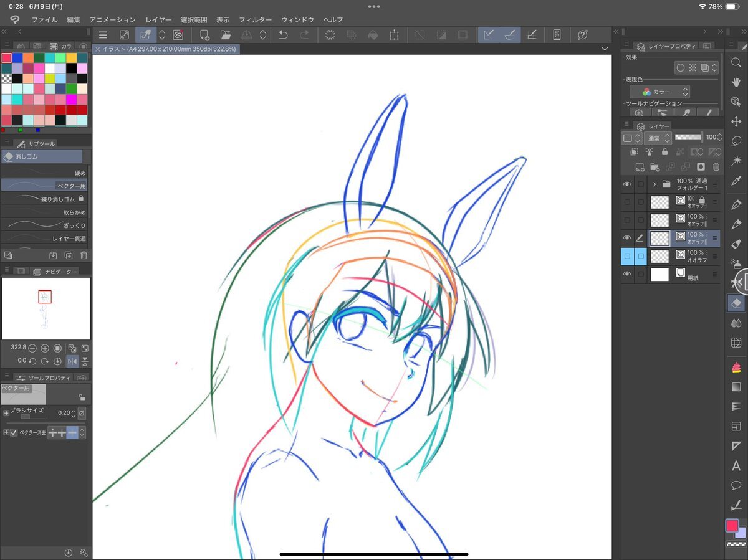This screenshot has width=748, height=560.
Task: Toggle visibility of フォルダー 1 folder layer
Action: point(627,184)
